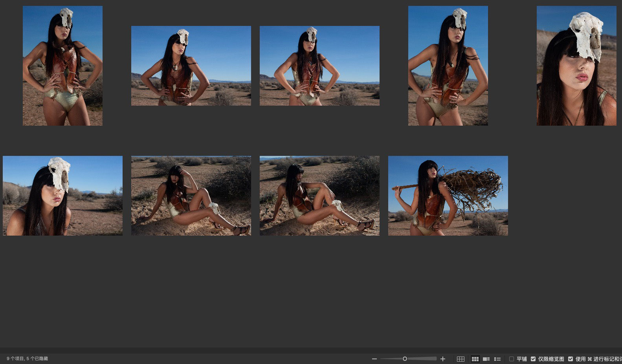
Task: Switch to thumbnails view mode
Action: click(x=475, y=359)
